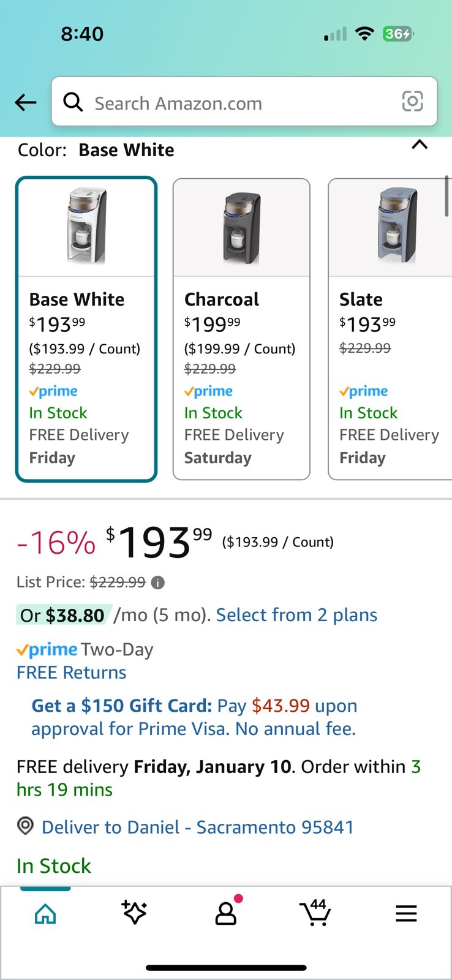The image size is (452, 980).
Task: Tap the back arrow icon
Action: point(26,102)
